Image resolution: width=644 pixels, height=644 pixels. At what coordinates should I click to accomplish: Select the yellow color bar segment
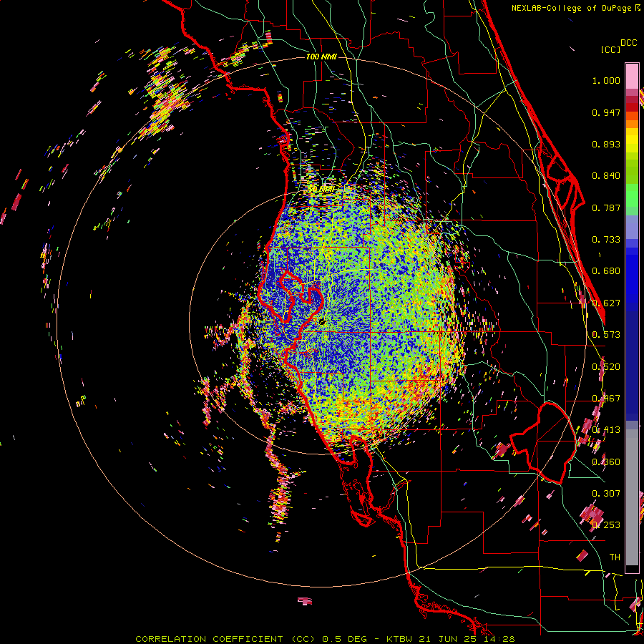632,140
